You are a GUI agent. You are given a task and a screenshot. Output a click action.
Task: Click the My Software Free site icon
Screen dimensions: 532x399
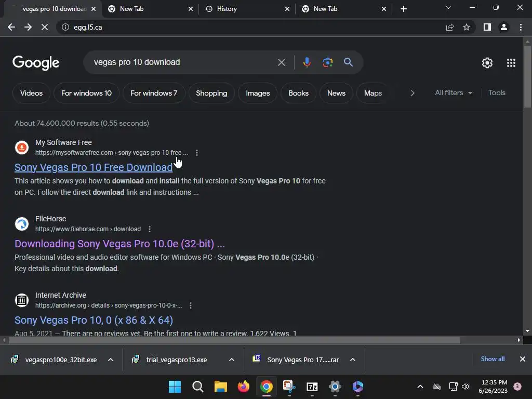point(22,147)
